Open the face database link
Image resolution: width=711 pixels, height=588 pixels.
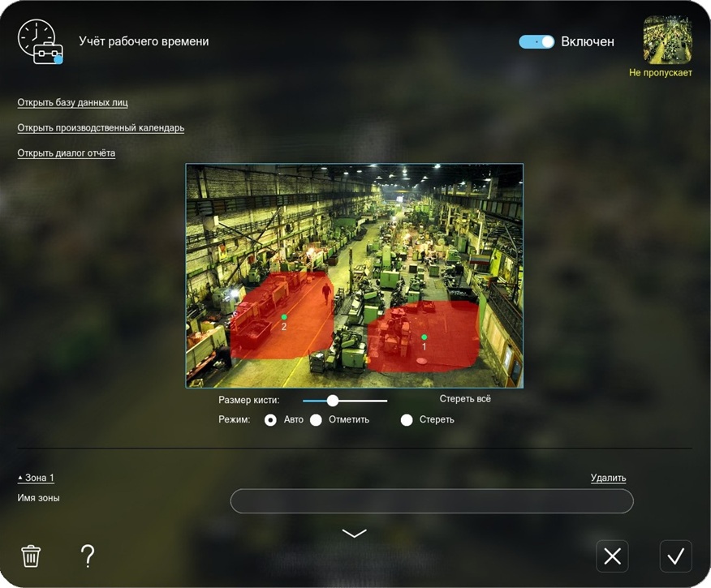tap(72, 102)
